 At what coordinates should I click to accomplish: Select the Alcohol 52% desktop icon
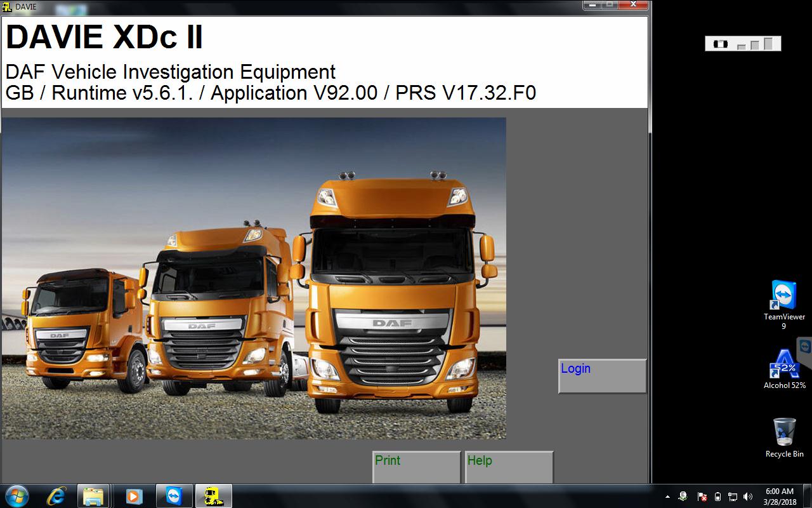784,368
